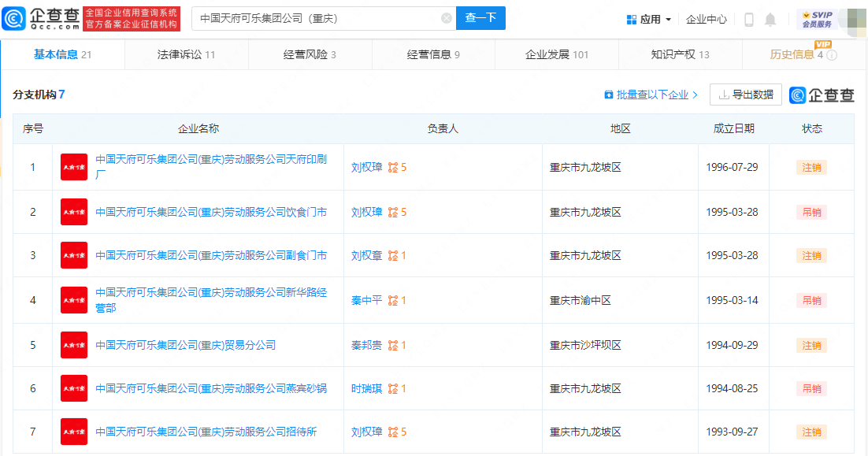Screen dimensions: 868x456
Task: Open 企业中心 link
Action: click(x=706, y=20)
